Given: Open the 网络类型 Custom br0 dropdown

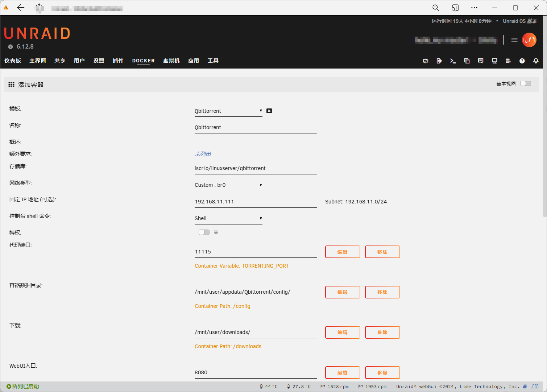Looking at the screenshot, I should click(x=228, y=185).
